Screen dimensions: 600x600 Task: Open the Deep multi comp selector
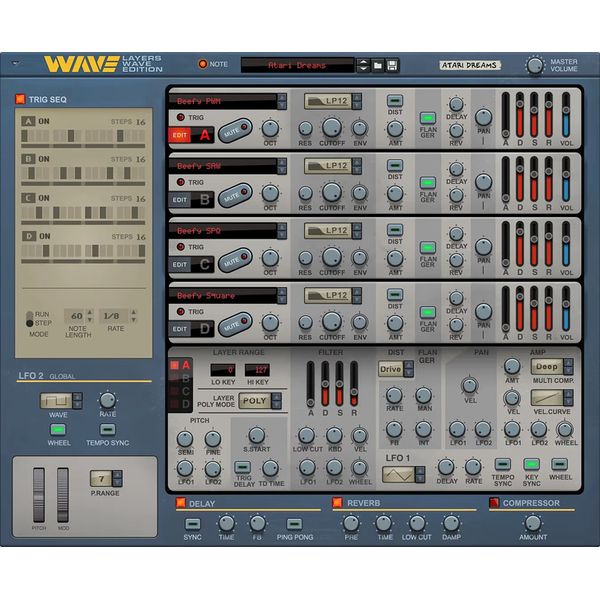click(x=552, y=367)
